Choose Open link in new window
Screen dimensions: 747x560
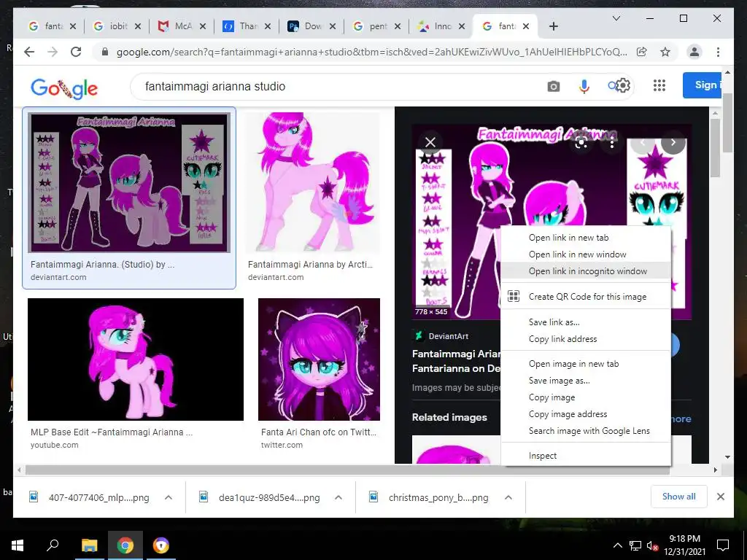586,254
